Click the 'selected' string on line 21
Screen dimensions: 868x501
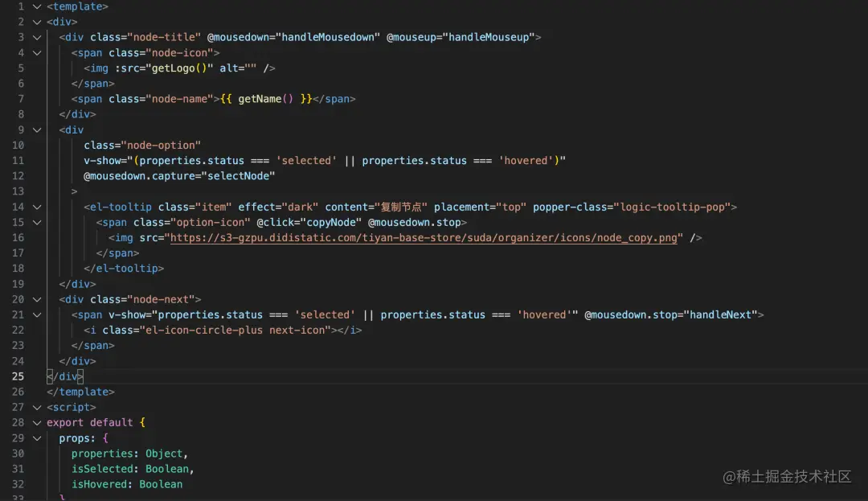tap(325, 315)
